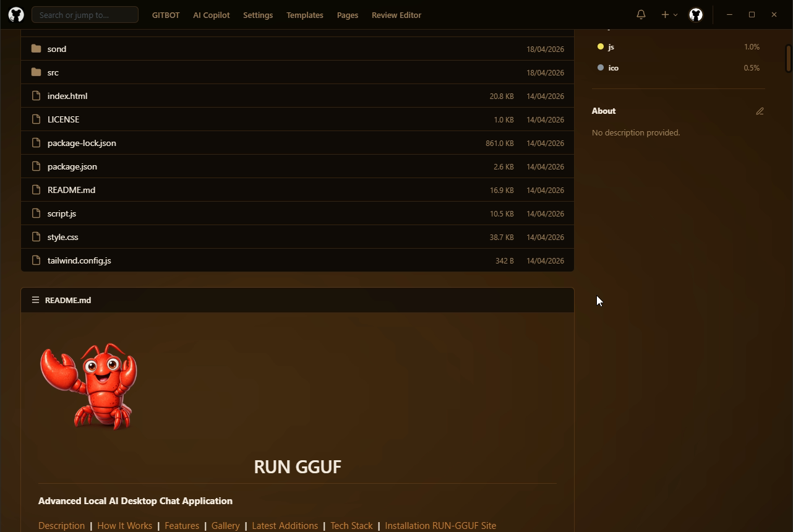
Task: Click the GitHub logo in top-left corner
Action: [16, 15]
